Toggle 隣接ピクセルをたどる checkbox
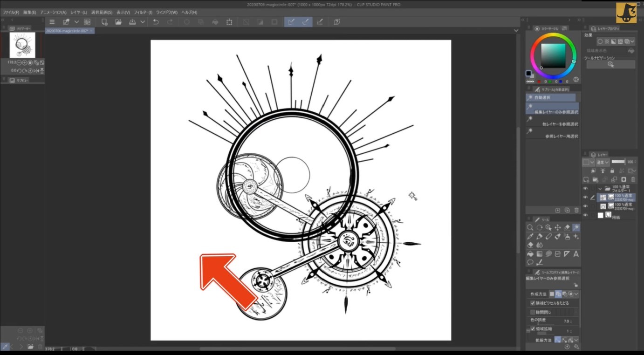Viewport: 644px width, 355px height. pos(533,303)
